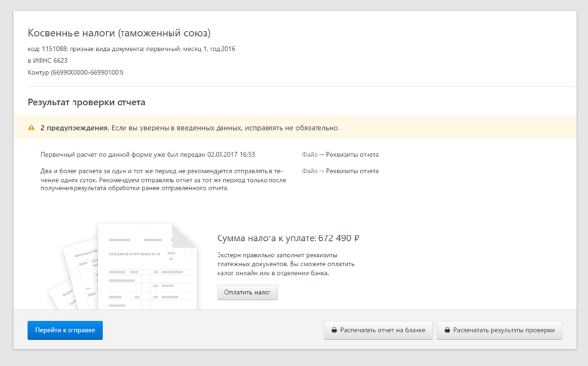Click printer icon beside 'Распечатать отчет на бланке'
The image size is (588, 366).
point(334,330)
